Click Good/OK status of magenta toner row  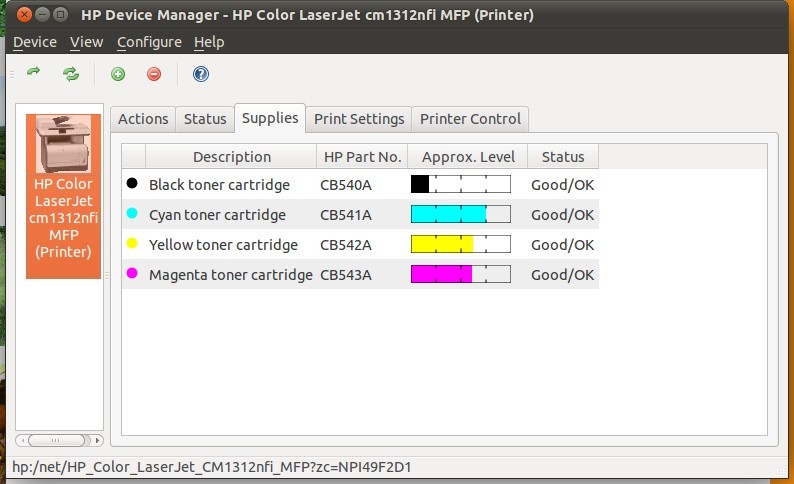(563, 274)
